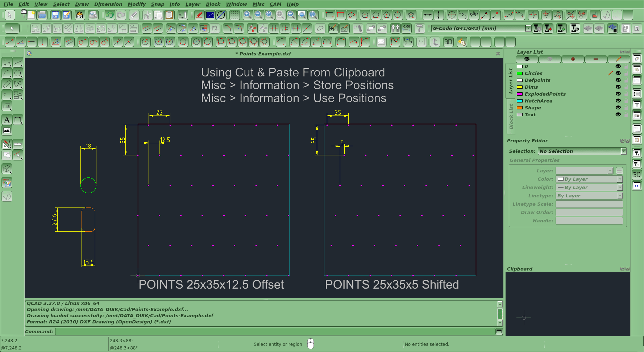This screenshot has height=352, width=644.
Task: Click the magenta swatch of ExplodedPoints layer
Action: [x=520, y=94]
